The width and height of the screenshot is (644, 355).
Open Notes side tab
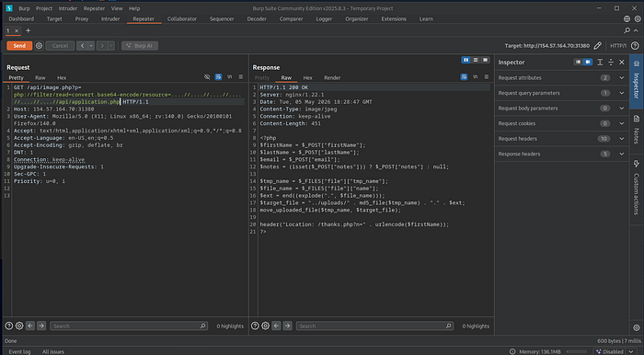click(637, 132)
